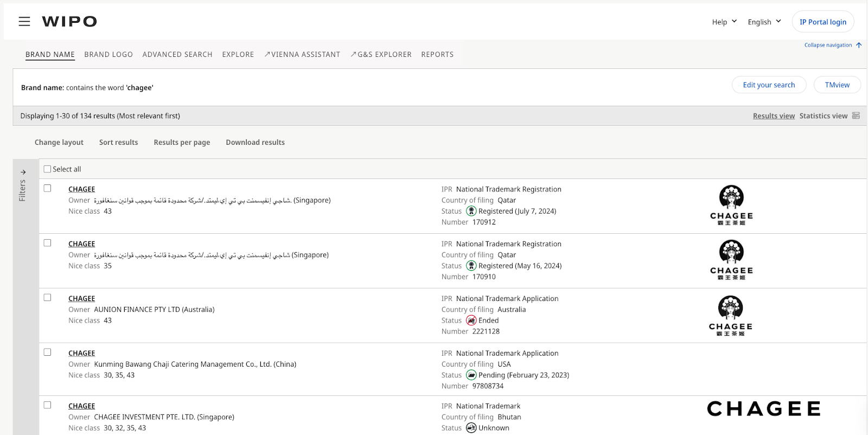The width and height of the screenshot is (868, 435).
Task: Click the G&S Explorer external link arrow
Action: point(353,54)
